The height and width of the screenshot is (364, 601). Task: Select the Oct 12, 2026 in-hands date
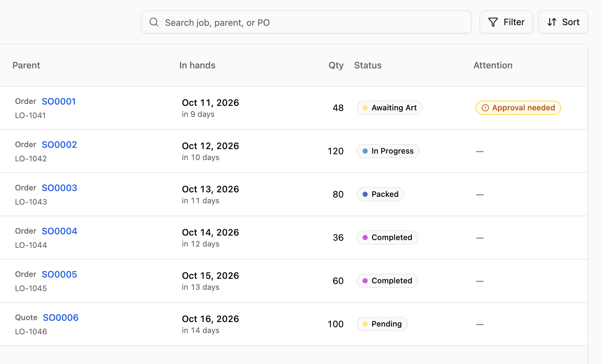210,146
